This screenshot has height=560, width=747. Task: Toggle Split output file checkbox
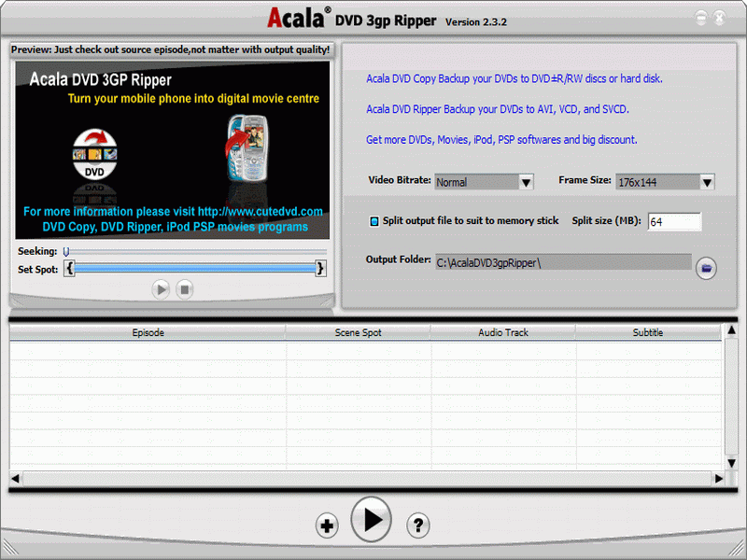374,221
